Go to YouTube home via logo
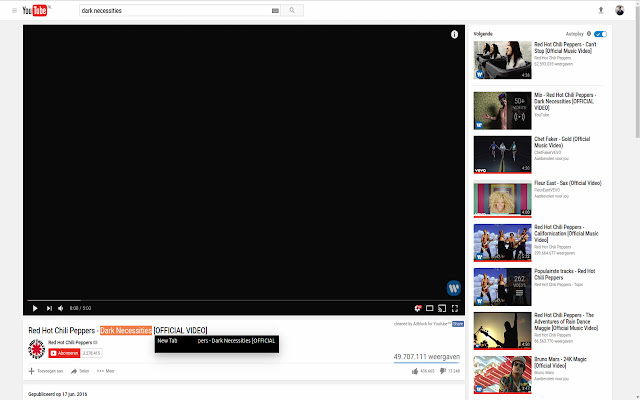 click(36, 11)
